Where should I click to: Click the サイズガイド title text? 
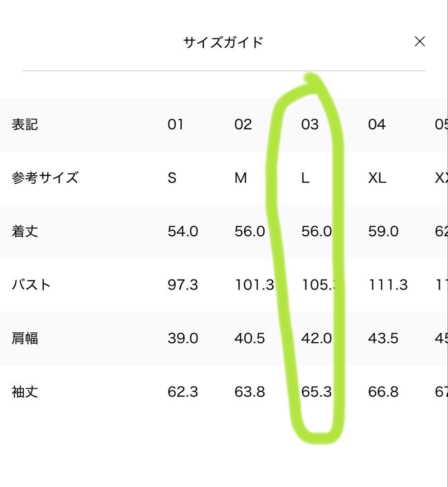(x=223, y=43)
